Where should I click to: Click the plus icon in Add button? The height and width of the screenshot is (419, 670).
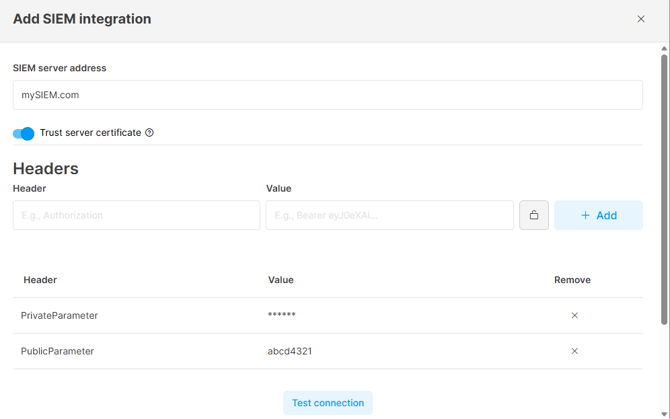point(585,215)
